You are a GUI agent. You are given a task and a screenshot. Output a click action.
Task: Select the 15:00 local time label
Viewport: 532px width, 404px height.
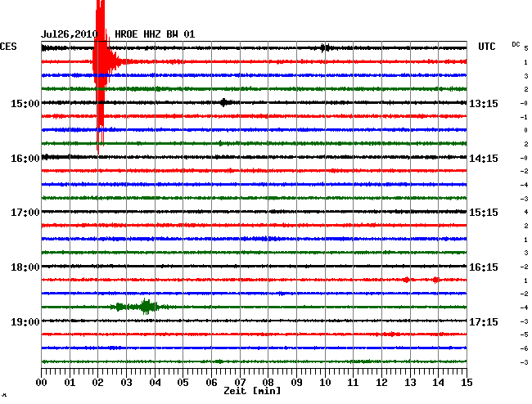coord(25,103)
